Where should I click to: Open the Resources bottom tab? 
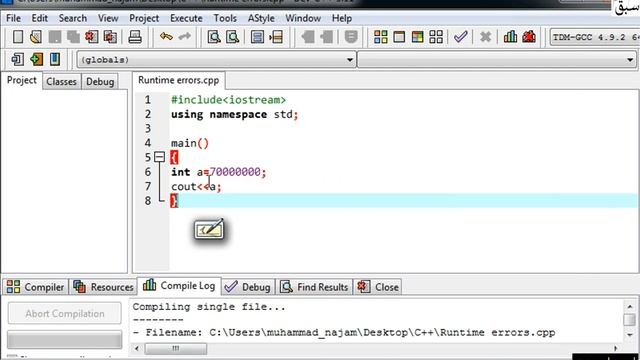click(104, 287)
